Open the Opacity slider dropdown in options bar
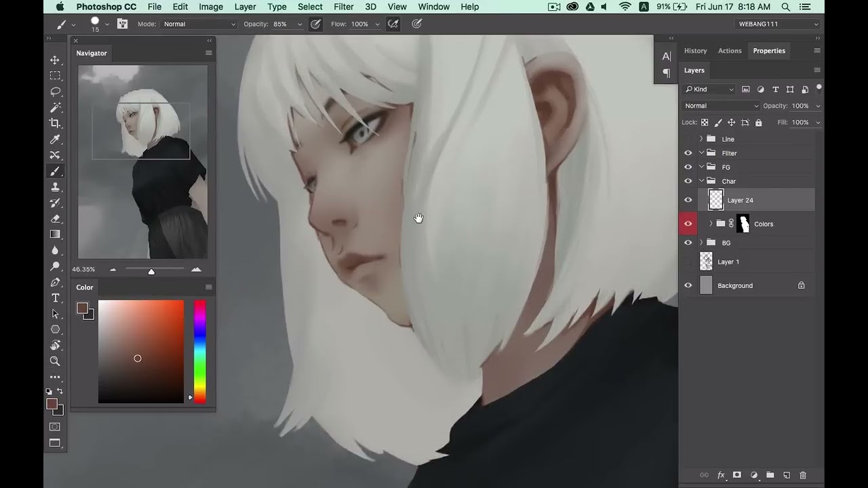The width and height of the screenshot is (868, 488). point(300,24)
